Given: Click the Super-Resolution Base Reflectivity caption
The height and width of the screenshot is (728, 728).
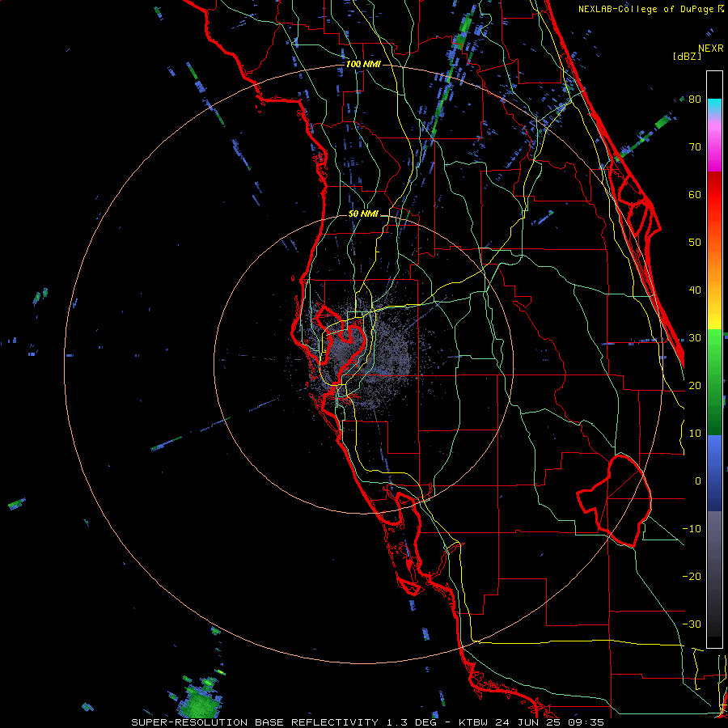Looking at the screenshot, I should 367,722.
